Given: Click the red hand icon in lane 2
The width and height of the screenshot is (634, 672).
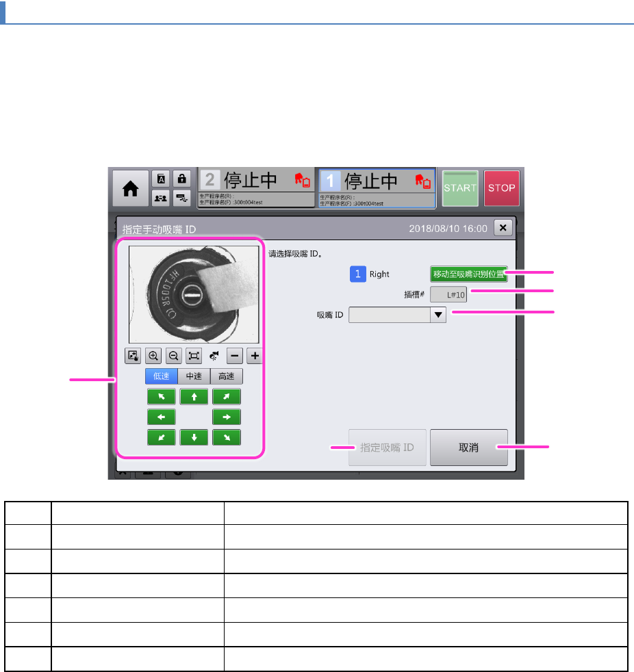Looking at the screenshot, I should pyautogui.click(x=302, y=180).
